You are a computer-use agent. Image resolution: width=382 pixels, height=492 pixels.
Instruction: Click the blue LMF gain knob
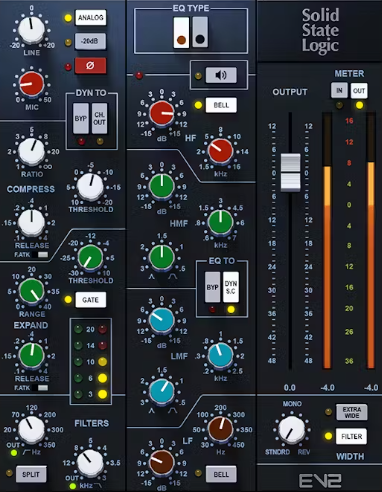click(162, 320)
